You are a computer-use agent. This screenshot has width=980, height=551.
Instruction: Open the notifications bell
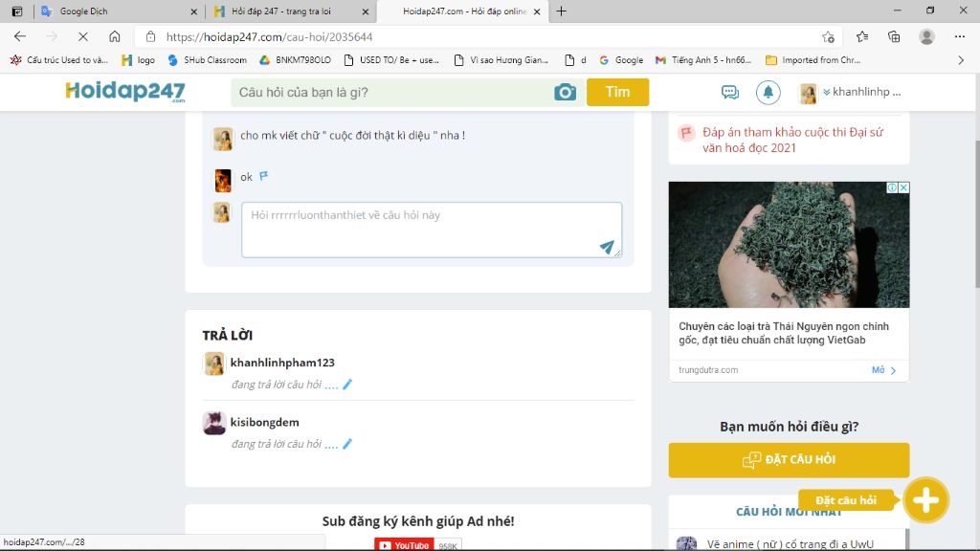[x=768, y=93]
